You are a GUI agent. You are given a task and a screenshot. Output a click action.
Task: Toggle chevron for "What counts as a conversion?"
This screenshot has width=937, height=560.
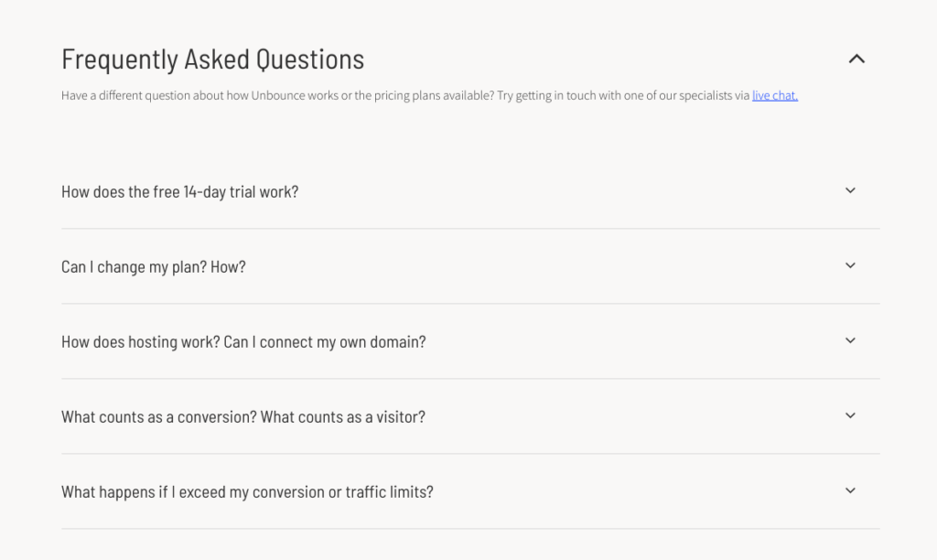tap(850, 415)
